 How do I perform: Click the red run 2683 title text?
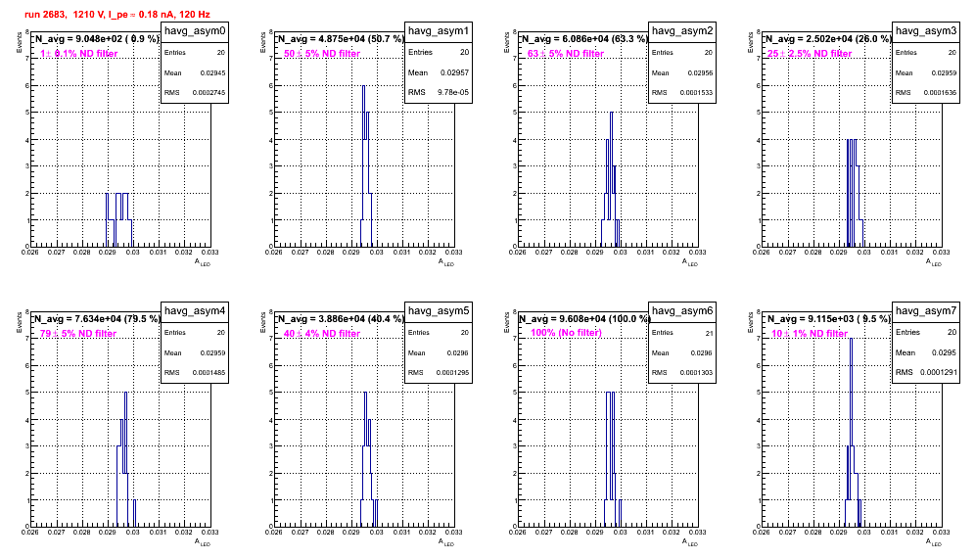click(x=117, y=15)
